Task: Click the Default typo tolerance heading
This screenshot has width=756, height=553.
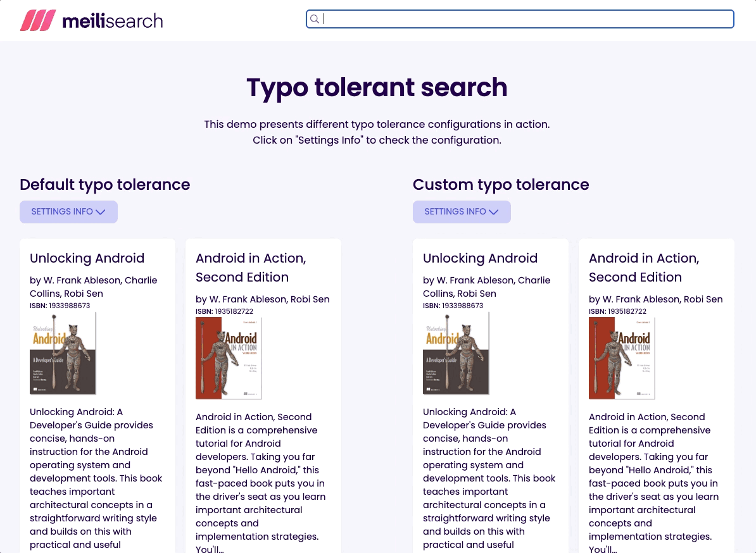Action: pos(105,185)
